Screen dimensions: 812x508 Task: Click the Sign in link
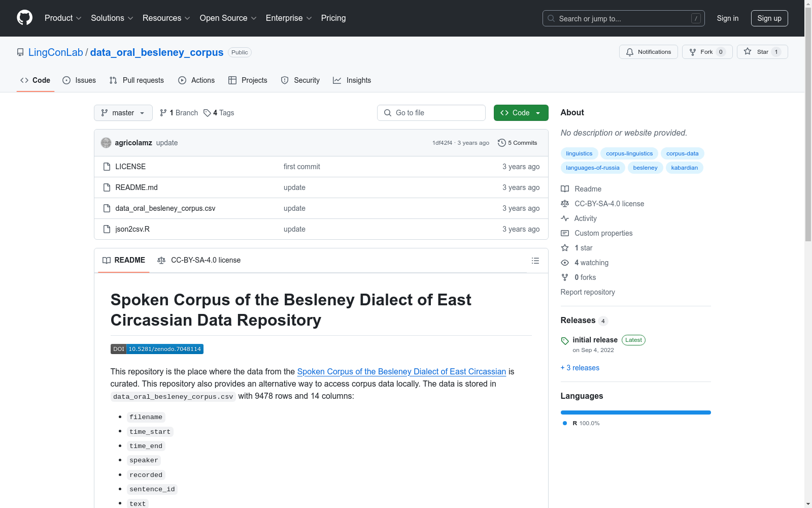coord(728,18)
